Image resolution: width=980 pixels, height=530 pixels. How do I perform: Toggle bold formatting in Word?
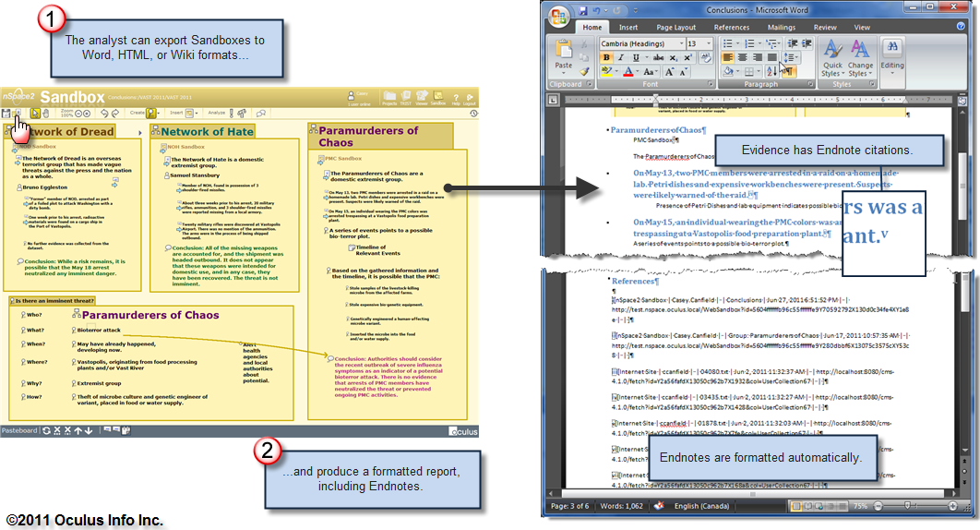tap(606, 57)
